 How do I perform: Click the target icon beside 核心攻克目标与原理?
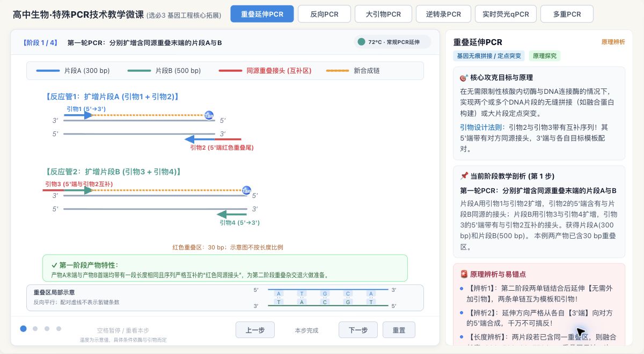coord(464,78)
